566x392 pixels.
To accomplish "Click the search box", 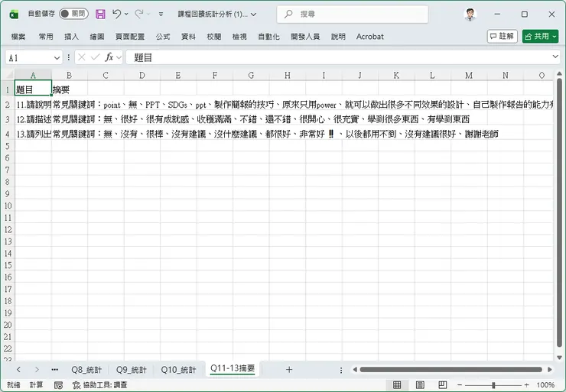I will coord(353,14).
